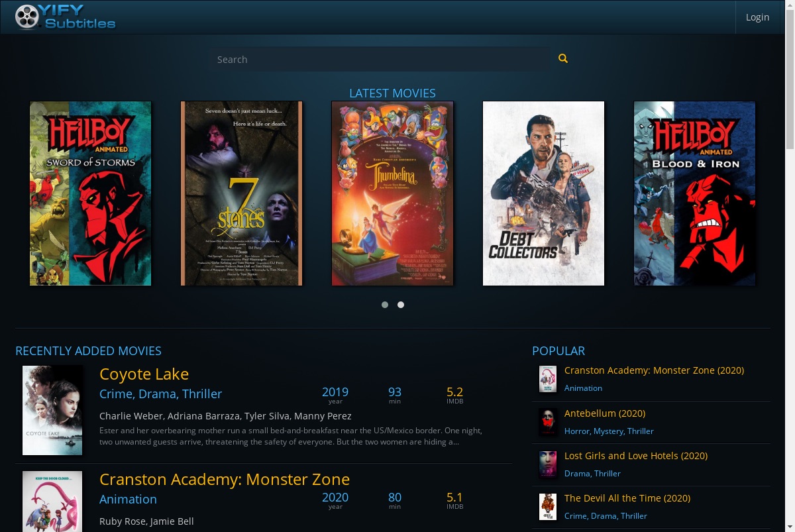795x532 pixels.
Task: Click the 80 min runtime in the recently added Cranston Academy entry
Action: click(x=395, y=498)
